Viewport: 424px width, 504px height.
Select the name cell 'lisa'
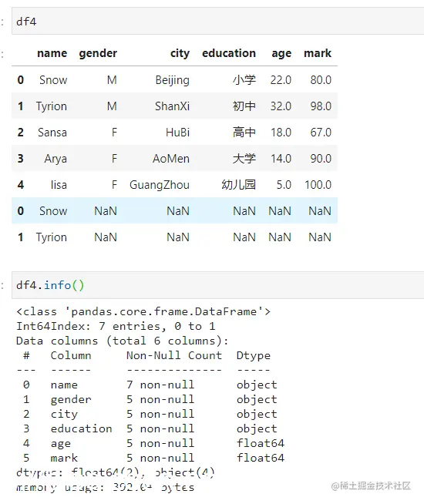point(59,185)
